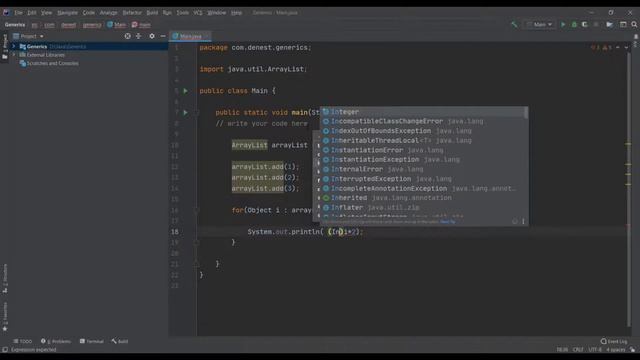The height and width of the screenshot is (360, 640).
Task: Select Scratches and Consoles tree item
Action: click(x=49, y=63)
